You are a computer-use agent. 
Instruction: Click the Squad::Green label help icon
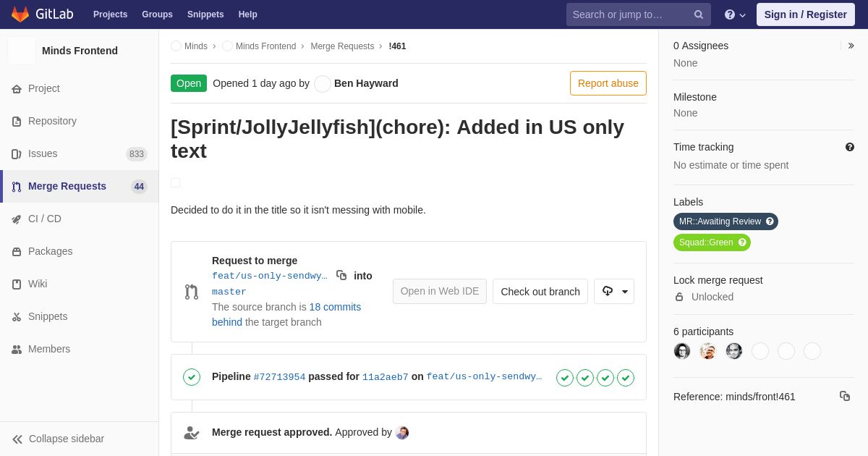pyautogui.click(x=742, y=242)
